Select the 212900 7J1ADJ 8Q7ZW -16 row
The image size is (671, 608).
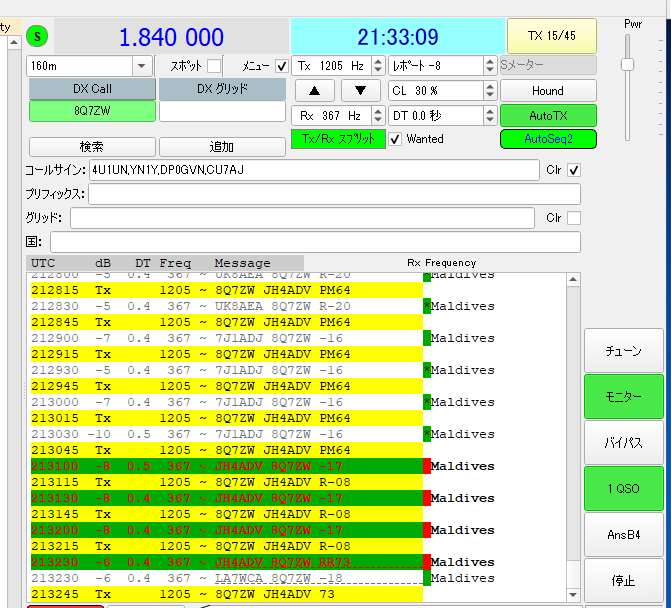tap(227, 338)
